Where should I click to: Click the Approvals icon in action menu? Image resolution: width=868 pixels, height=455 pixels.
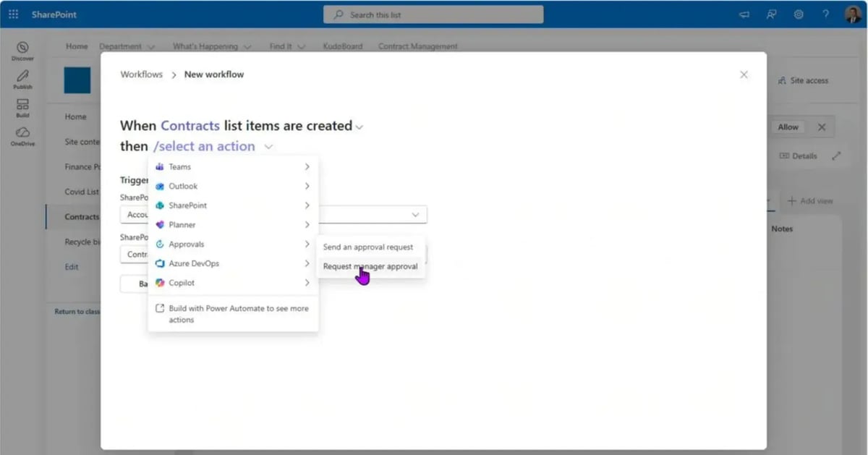(161, 244)
